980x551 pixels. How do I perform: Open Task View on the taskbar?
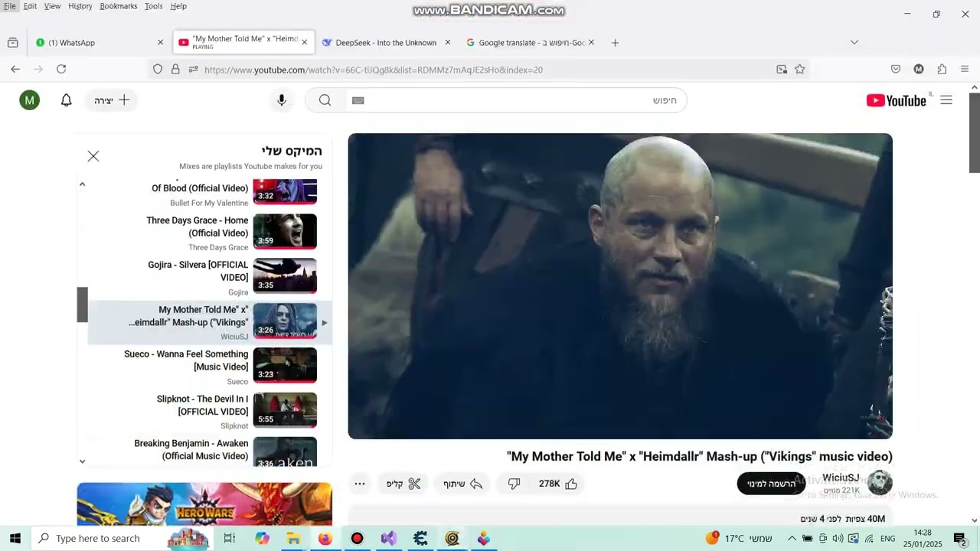point(229,538)
